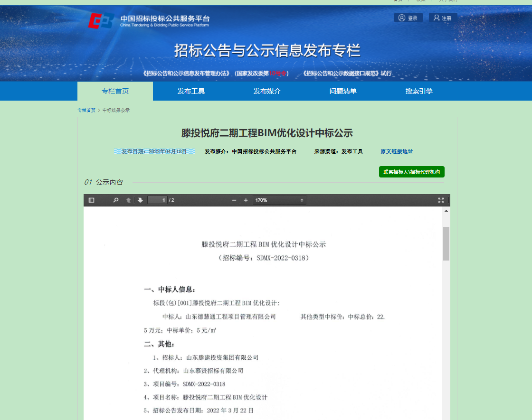The height and width of the screenshot is (420, 532).
Task: Select the 发布媒介 navigation item
Action: pyautogui.click(x=267, y=91)
